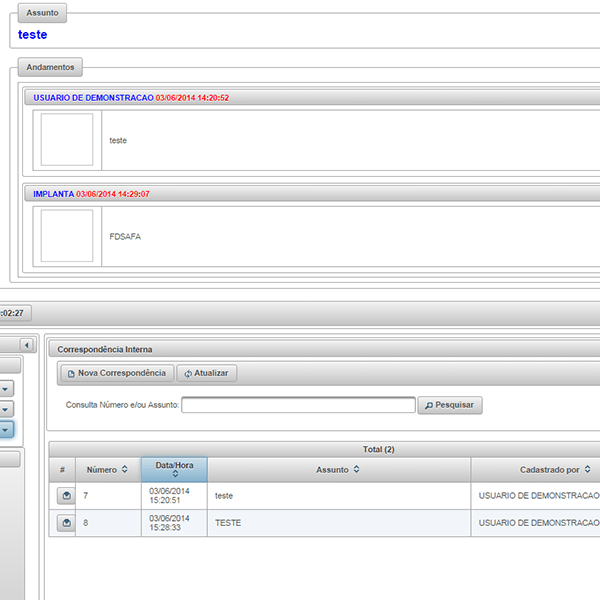Click the Nova Correspondência button
This screenshot has height=600, width=600.
click(x=117, y=373)
